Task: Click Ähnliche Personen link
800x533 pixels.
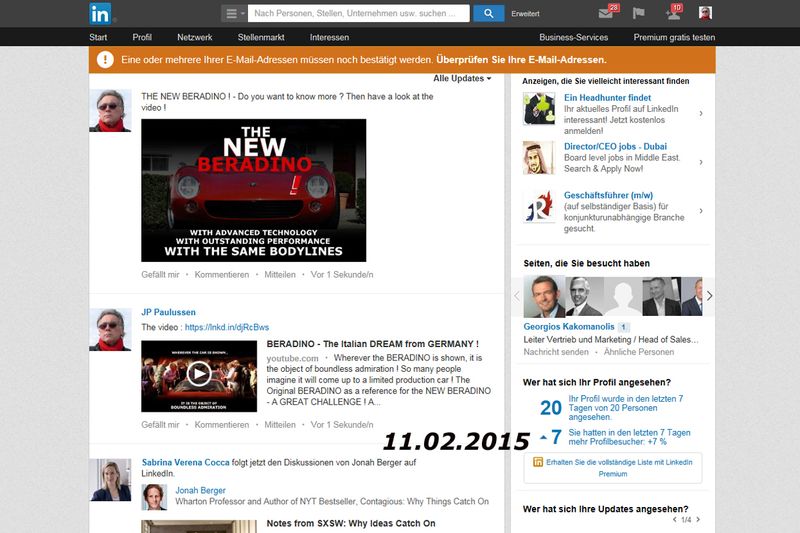Action: coord(639,352)
